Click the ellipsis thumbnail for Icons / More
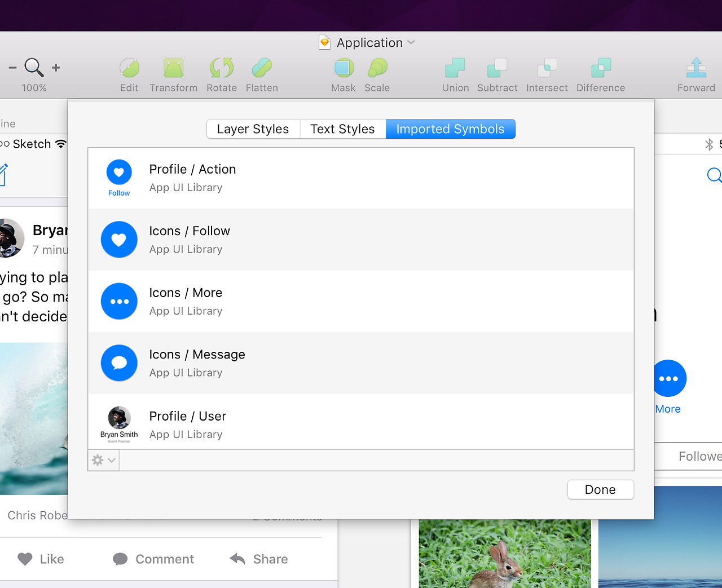 pyautogui.click(x=119, y=302)
